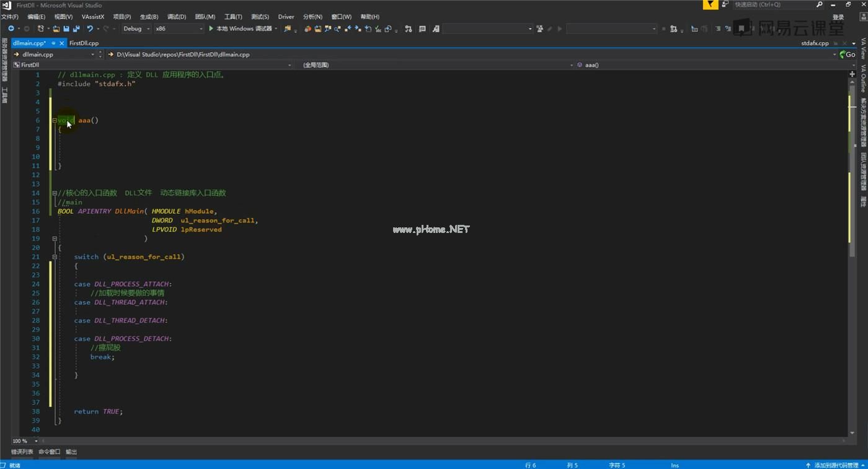Viewport: 868px width, 469px height.
Task: Open the VAssistX menu
Action: pyautogui.click(x=93, y=17)
